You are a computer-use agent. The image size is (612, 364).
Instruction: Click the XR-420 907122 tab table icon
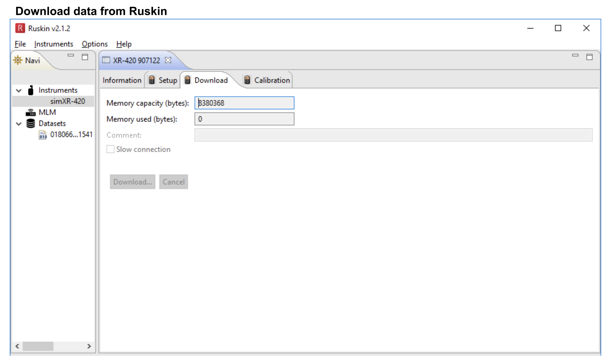click(106, 60)
